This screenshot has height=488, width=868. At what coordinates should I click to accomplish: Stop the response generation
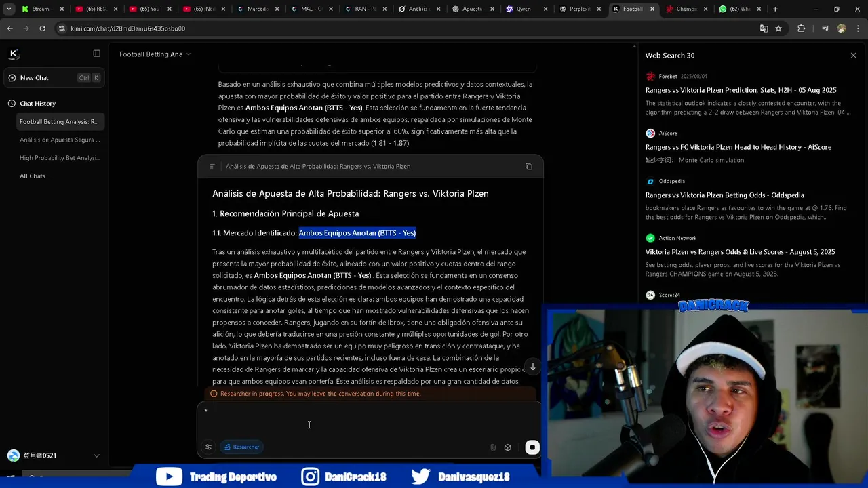[532, 447]
